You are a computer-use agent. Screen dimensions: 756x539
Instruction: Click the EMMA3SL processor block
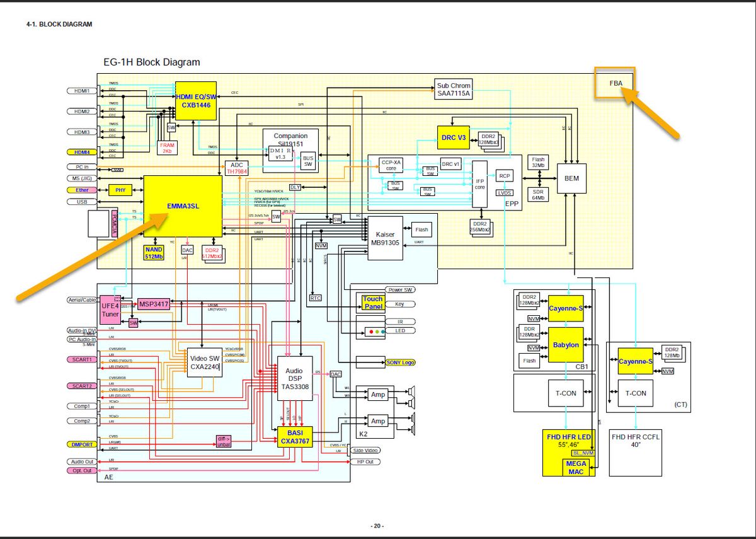point(183,205)
